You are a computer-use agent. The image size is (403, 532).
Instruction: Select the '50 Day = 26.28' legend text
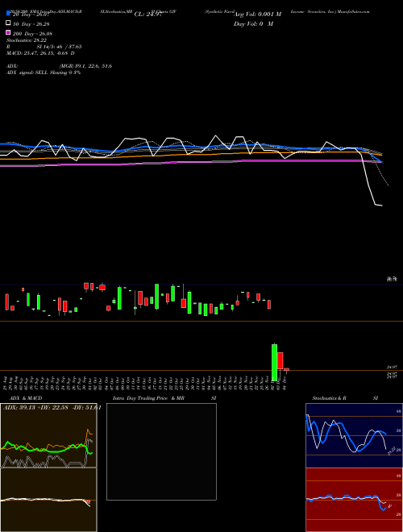tap(31, 24)
